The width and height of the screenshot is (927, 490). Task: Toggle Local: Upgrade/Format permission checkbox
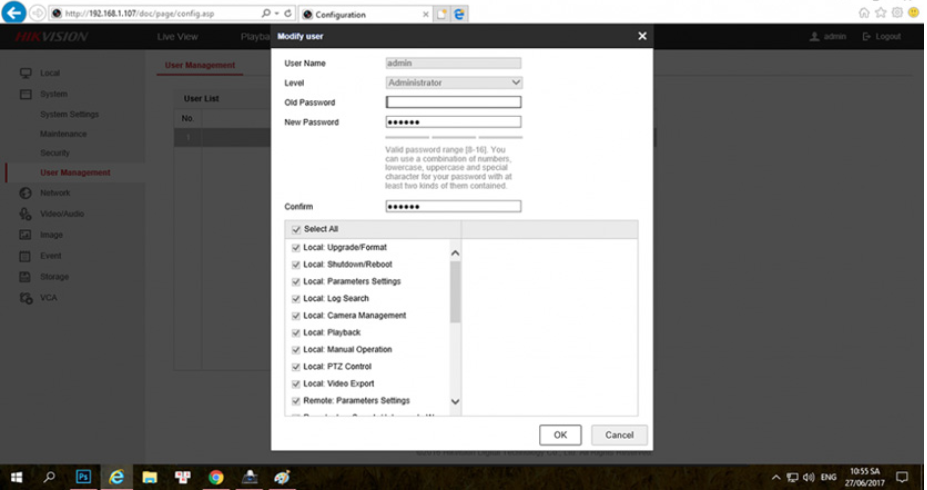click(296, 248)
